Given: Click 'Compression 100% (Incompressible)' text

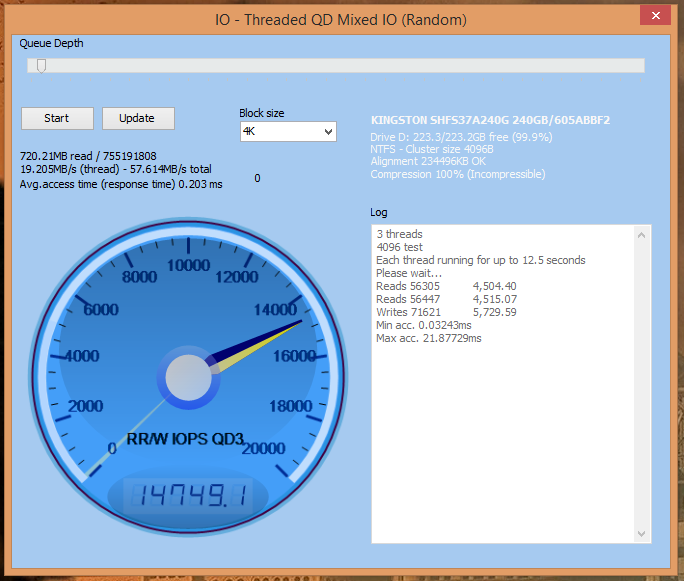Looking at the screenshot, I should coord(458,174).
